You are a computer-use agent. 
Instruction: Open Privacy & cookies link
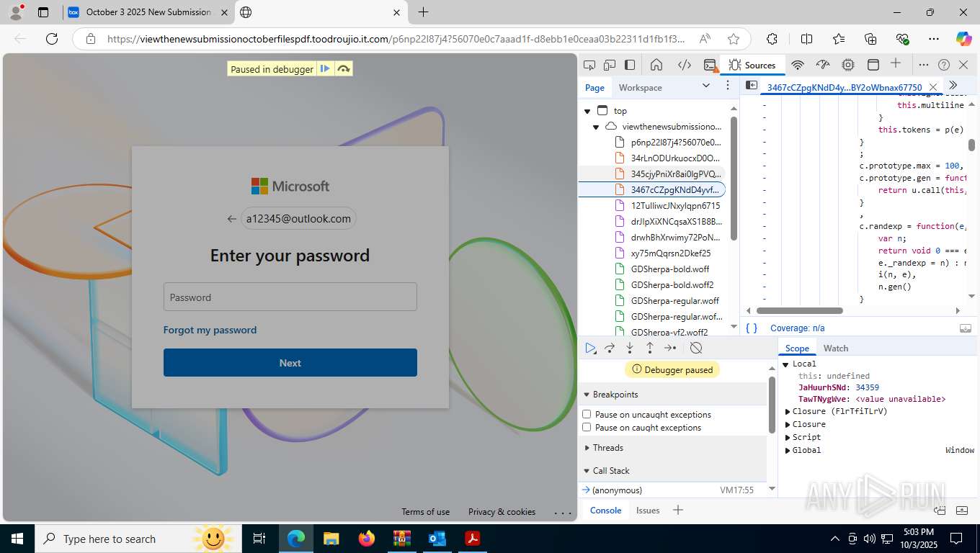[x=502, y=512]
